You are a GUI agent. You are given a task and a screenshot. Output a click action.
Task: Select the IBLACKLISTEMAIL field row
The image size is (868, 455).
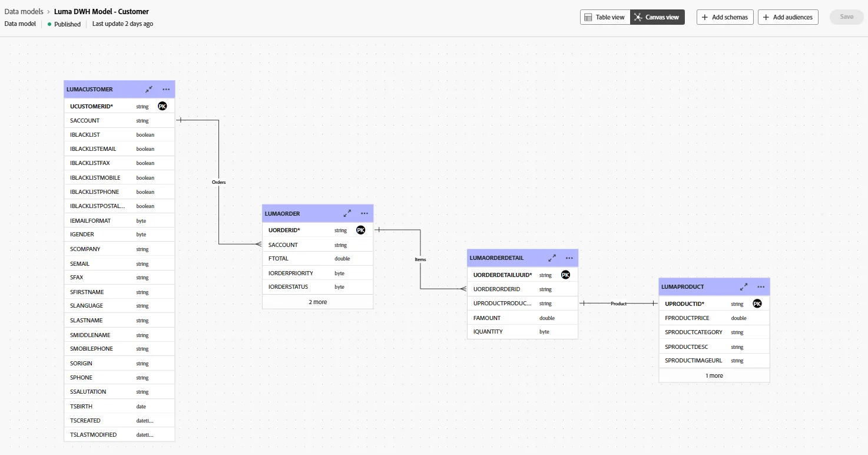pos(120,149)
